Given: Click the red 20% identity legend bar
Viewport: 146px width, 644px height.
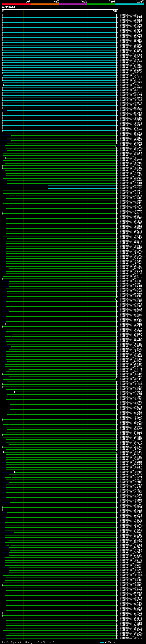Looking at the screenshot, I should pos(16,4).
